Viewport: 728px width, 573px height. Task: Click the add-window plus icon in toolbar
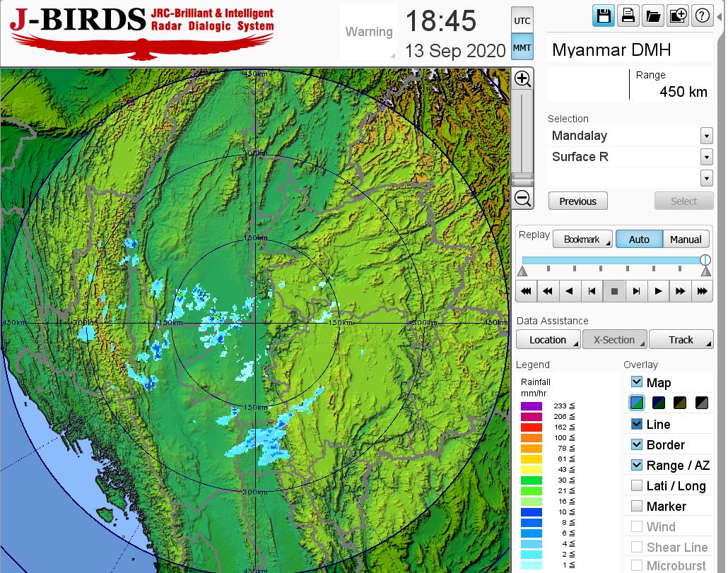point(677,16)
